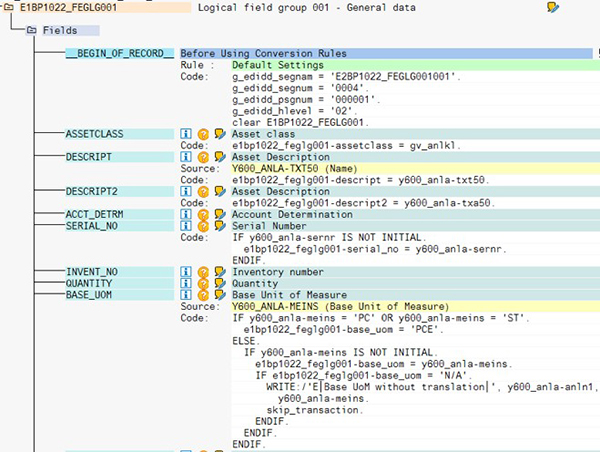This screenshot has height=452, width=600.
Task: Select the BASE_UOM field node
Action: pos(92,295)
